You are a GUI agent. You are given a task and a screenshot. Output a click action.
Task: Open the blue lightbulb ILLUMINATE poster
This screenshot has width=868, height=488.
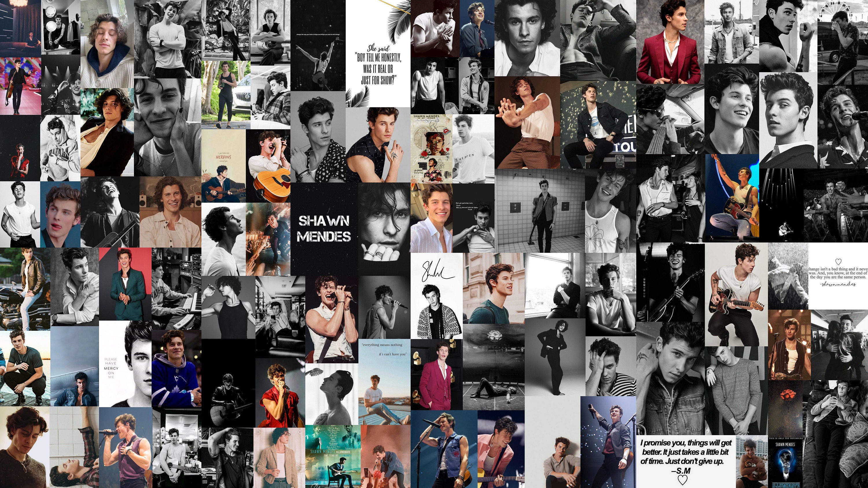(785, 462)
